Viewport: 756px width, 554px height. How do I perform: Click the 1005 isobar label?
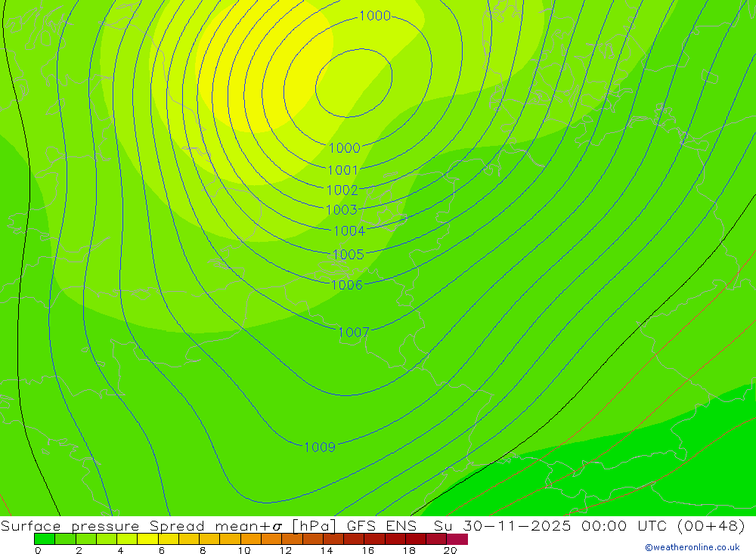(x=348, y=255)
